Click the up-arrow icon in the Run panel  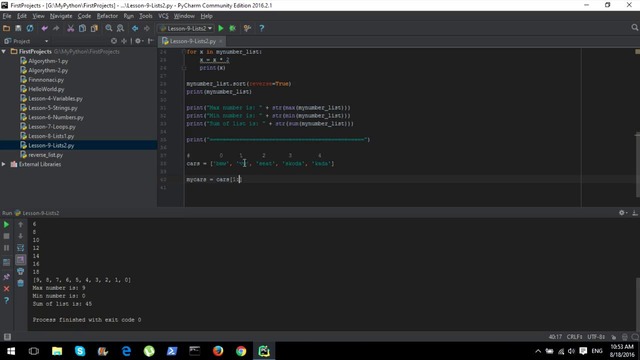click(x=20, y=224)
